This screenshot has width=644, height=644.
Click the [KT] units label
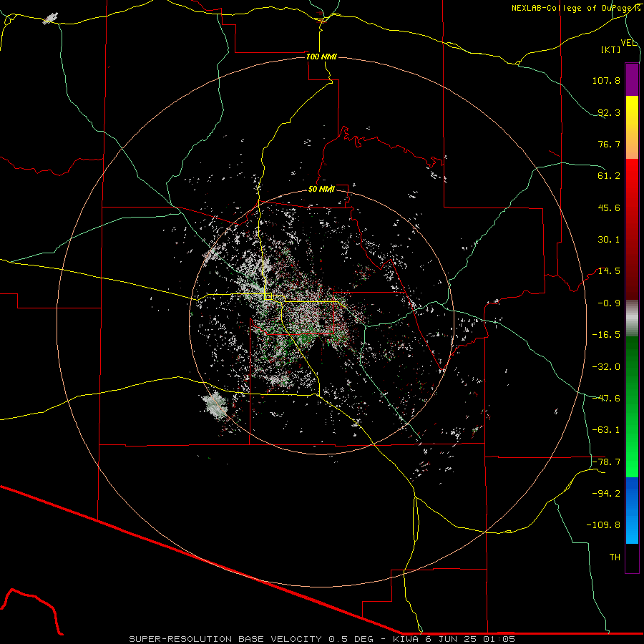[611, 49]
